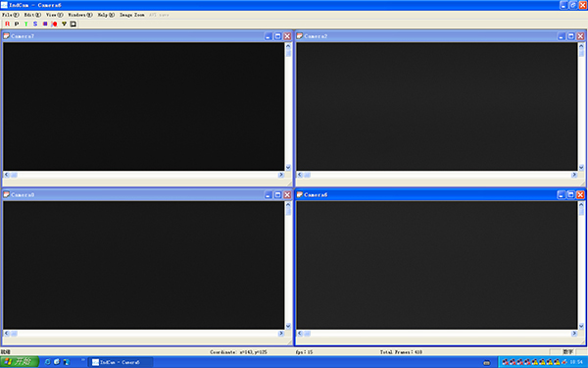Screen dimensions: 588x368
Task: Open the Image Zoom menu
Action: click(x=131, y=15)
